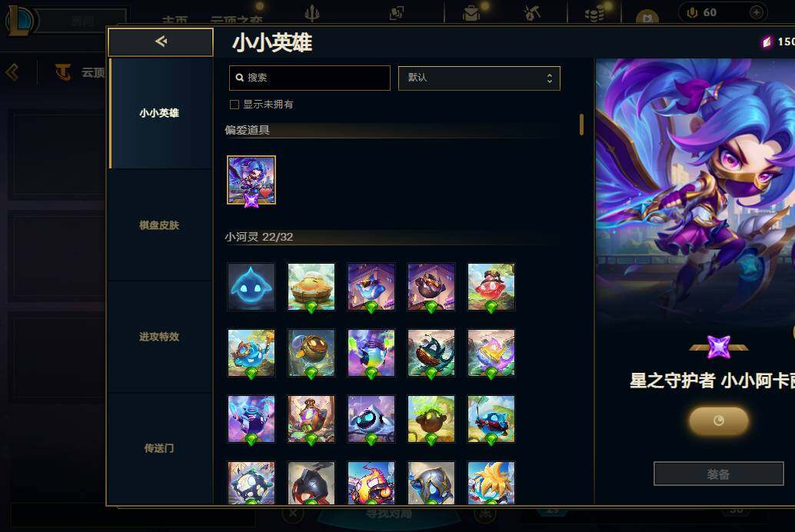Open the loot chest icon in top bar
The image size is (795, 532).
471,12
